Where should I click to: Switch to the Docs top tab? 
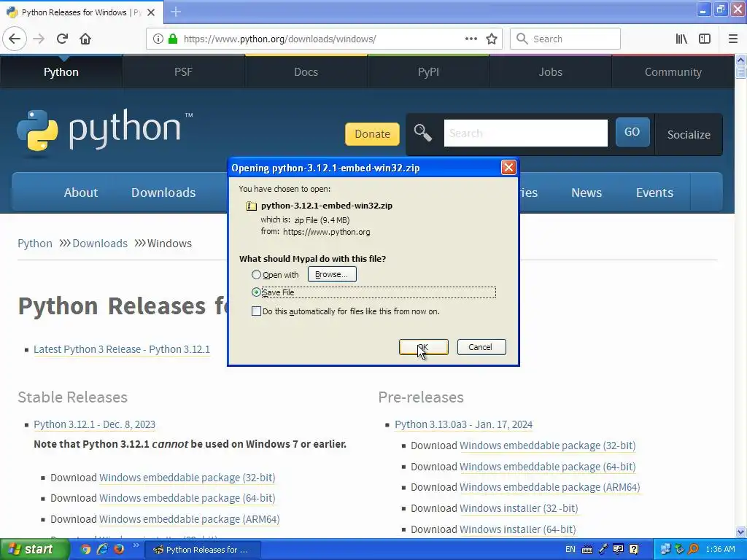tap(306, 72)
